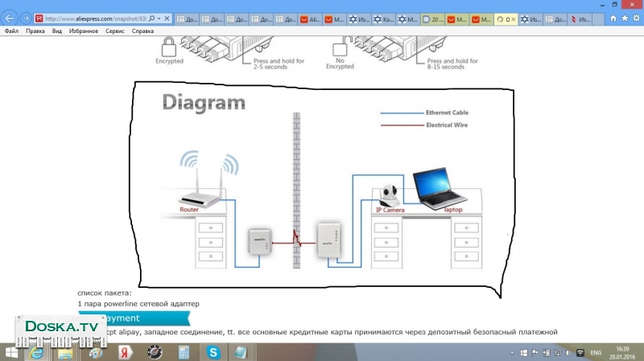Open the Справка menu

click(x=142, y=31)
